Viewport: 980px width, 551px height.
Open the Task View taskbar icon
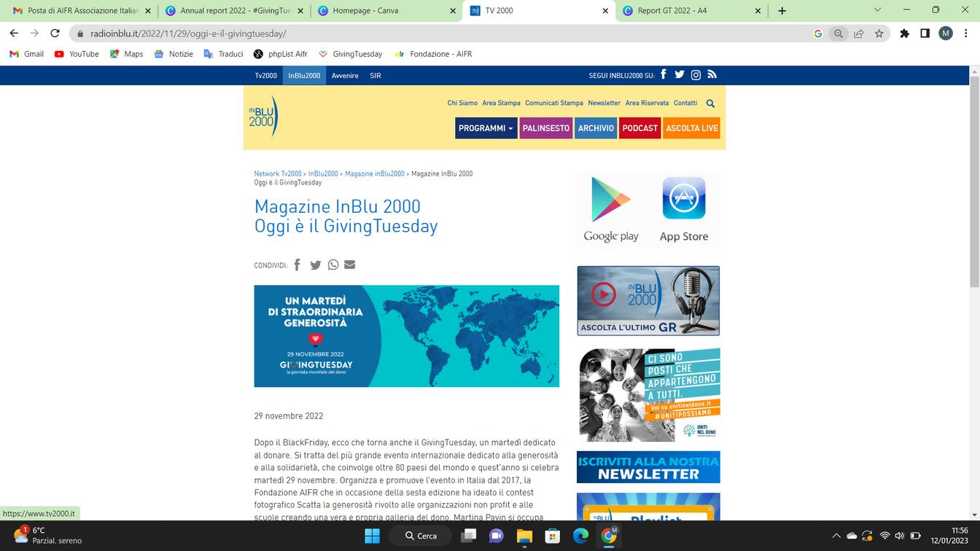469,536
